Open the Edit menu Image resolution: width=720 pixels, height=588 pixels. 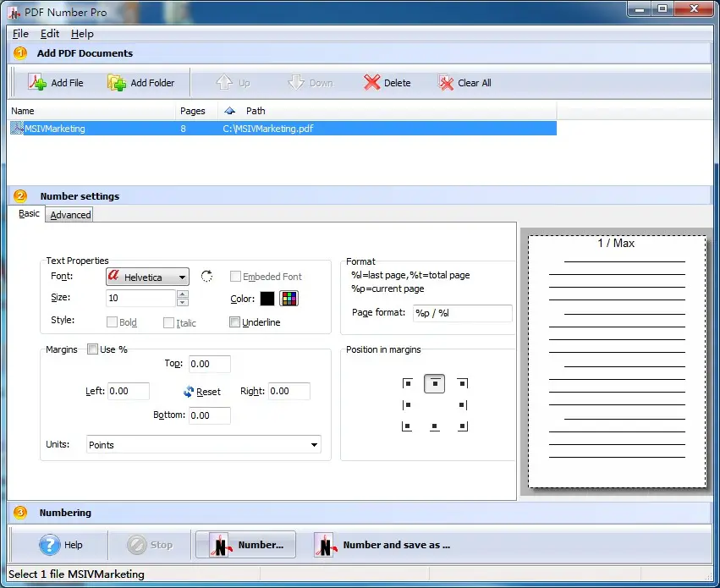50,34
